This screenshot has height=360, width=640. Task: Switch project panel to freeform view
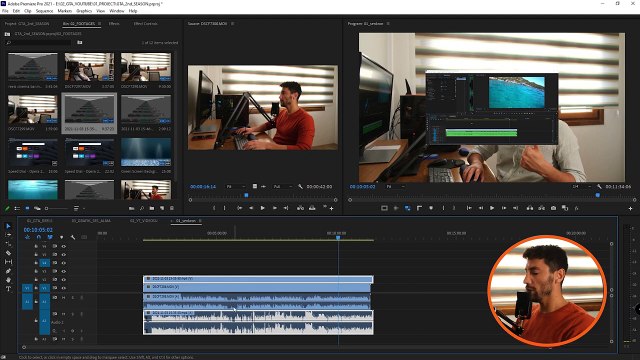click(37, 208)
